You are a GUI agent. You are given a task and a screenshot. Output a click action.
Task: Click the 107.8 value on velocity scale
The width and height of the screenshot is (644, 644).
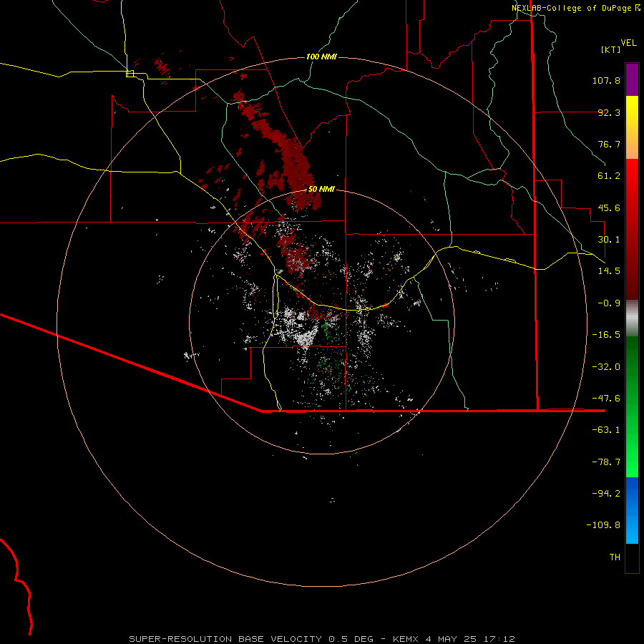point(606,80)
